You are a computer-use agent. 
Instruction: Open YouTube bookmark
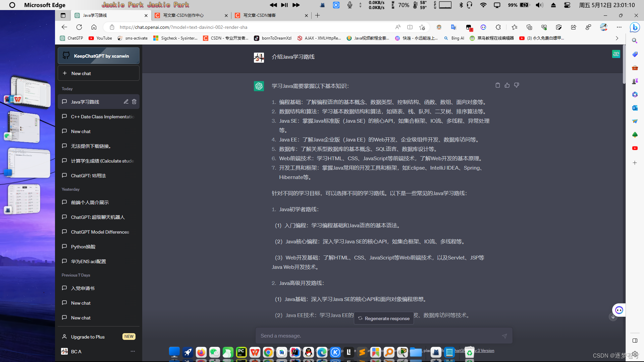100,38
